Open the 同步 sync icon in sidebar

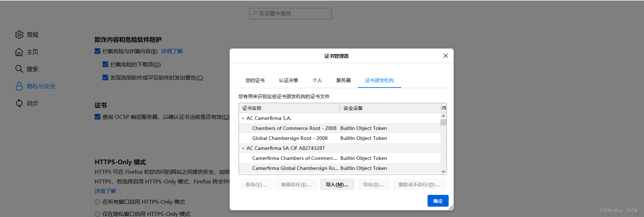(19, 103)
